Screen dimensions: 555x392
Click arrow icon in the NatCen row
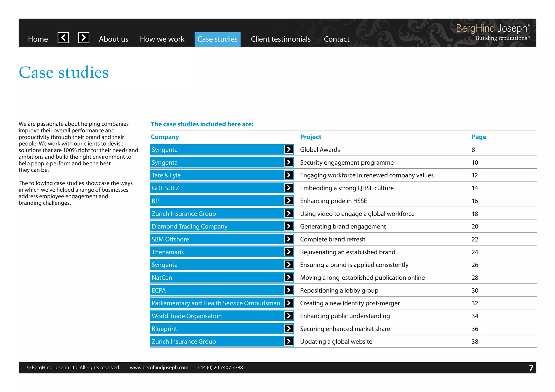coord(289,277)
